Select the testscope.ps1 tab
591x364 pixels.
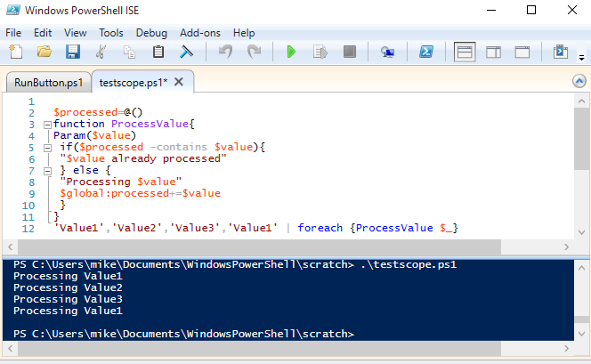133,82
